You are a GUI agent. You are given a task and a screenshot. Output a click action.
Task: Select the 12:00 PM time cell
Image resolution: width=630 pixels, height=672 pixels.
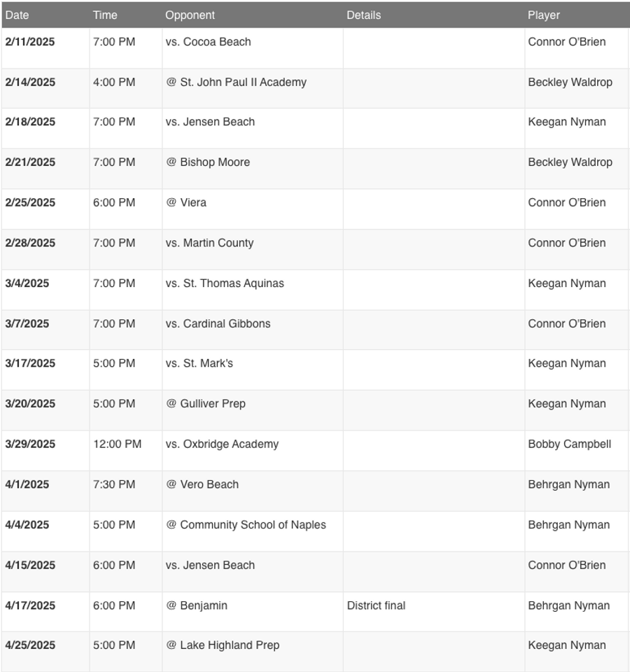pyautogui.click(x=117, y=444)
